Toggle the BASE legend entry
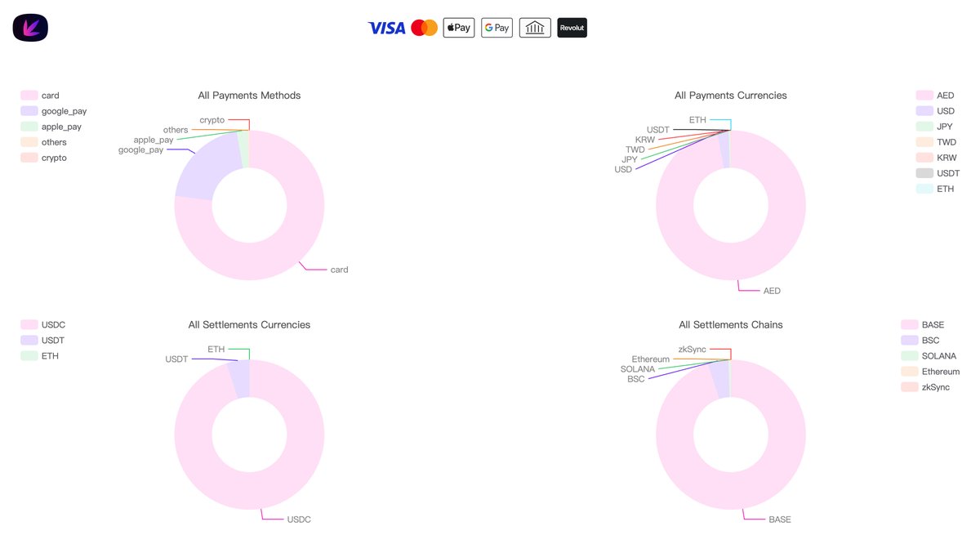Image resolution: width=980 pixels, height=553 pixels. coord(923,325)
